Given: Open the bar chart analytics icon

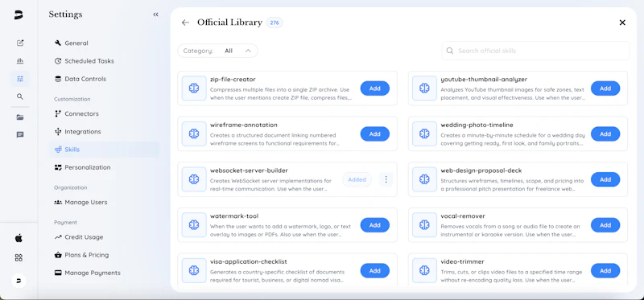Looking at the screenshot, I should pyautogui.click(x=19, y=61).
